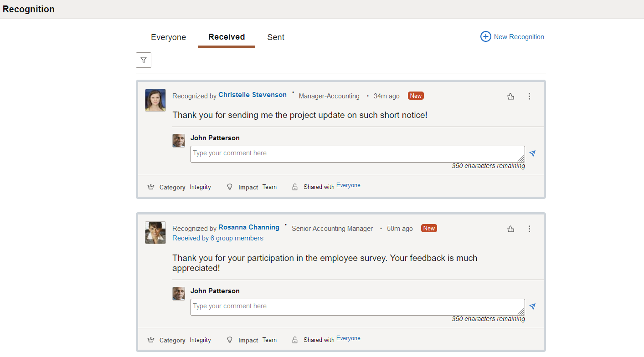Viewport: 644px width, 357px height.
Task: Like Christelle Stevenson's recognition with thumbs-up
Action: click(511, 97)
